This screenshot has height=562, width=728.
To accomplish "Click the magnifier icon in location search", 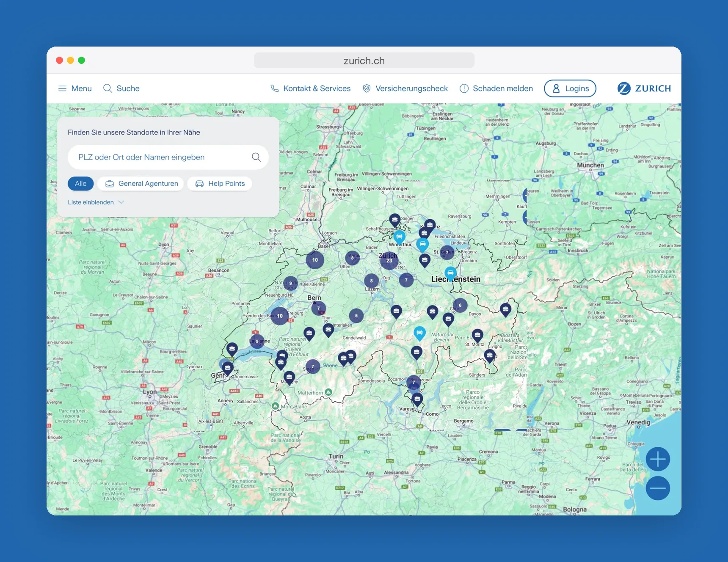I will 256,157.
